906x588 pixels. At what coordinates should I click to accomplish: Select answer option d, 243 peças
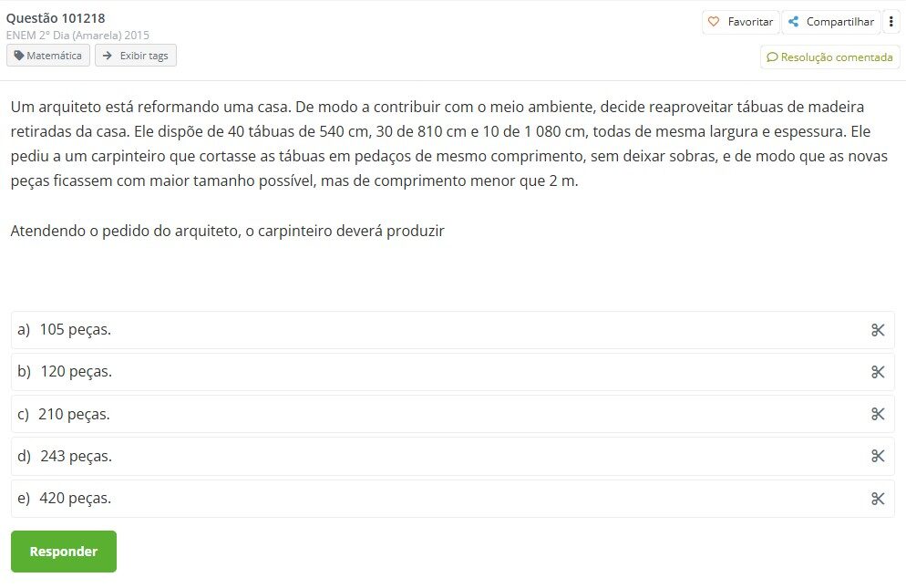pyautogui.click(x=73, y=456)
